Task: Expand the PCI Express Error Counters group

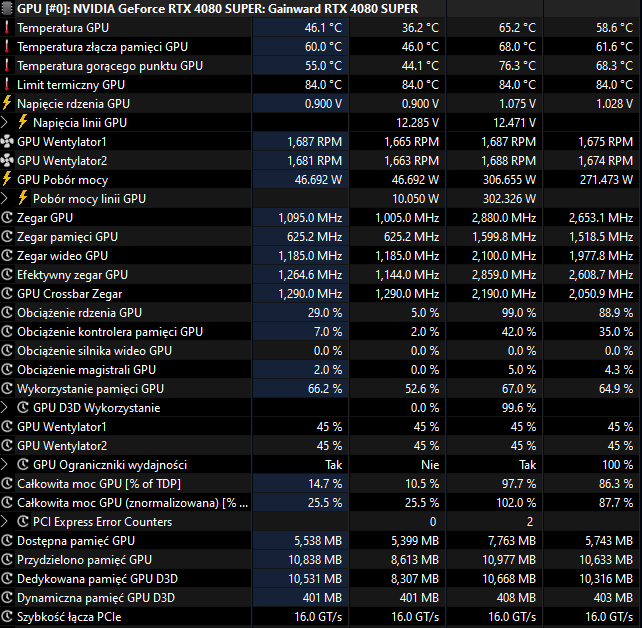Action: [4, 522]
